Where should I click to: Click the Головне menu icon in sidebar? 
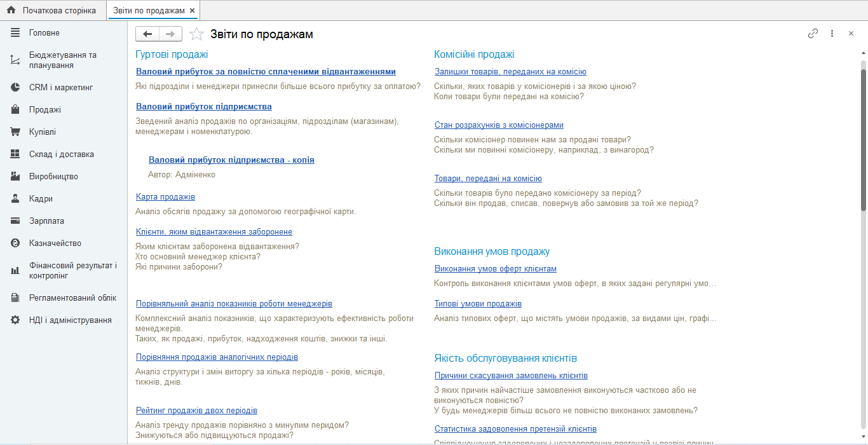pos(15,32)
